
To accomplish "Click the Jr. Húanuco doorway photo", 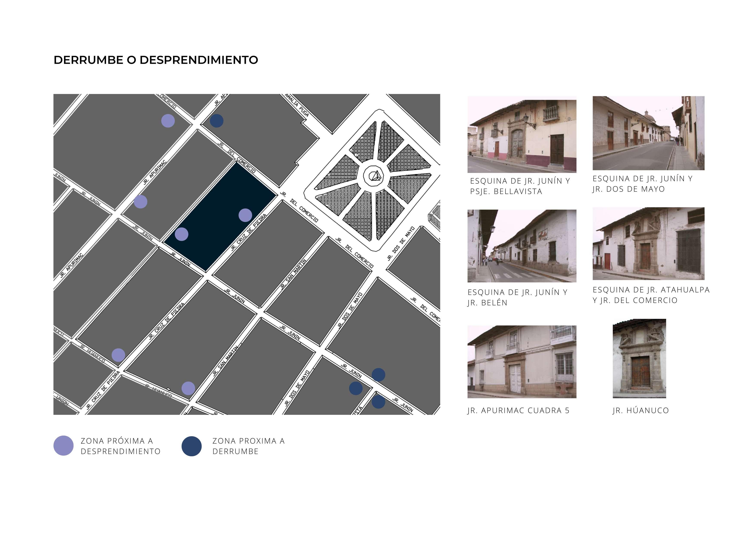I will click(x=639, y=358).
